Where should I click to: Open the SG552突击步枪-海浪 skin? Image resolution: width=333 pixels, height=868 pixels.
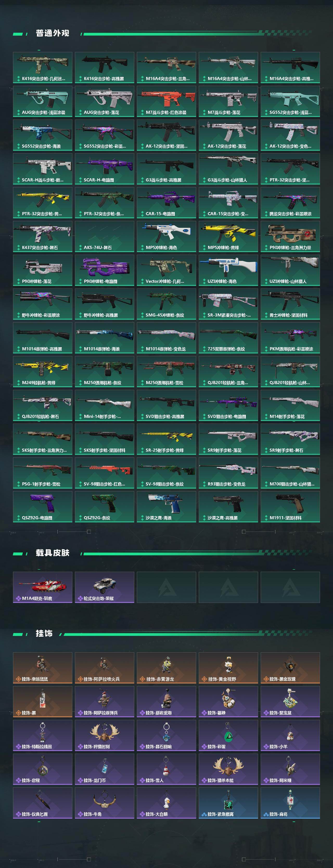pyautogui.click(x=42, y=135)
